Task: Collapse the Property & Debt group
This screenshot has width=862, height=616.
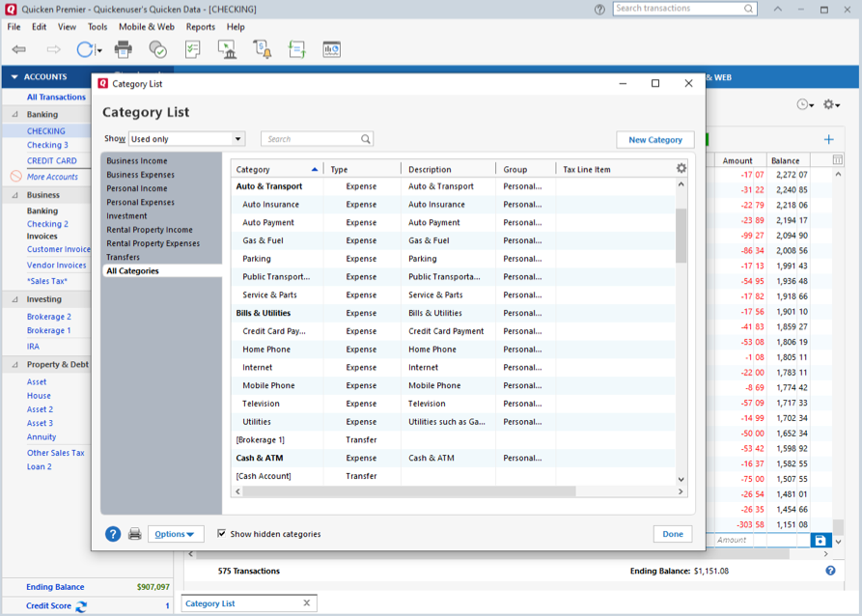Action: [x=14, y=364]
